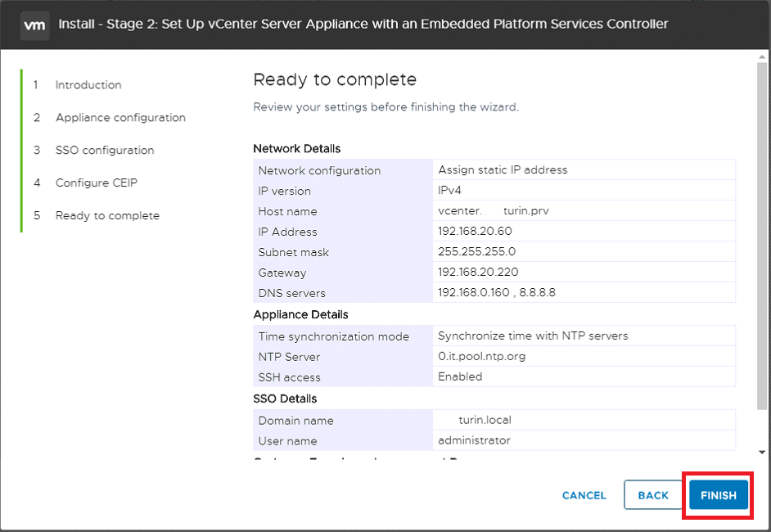Select the IP address value 192.168.20.60
This screenshot has height=532, width=771.
click(475, 231)
